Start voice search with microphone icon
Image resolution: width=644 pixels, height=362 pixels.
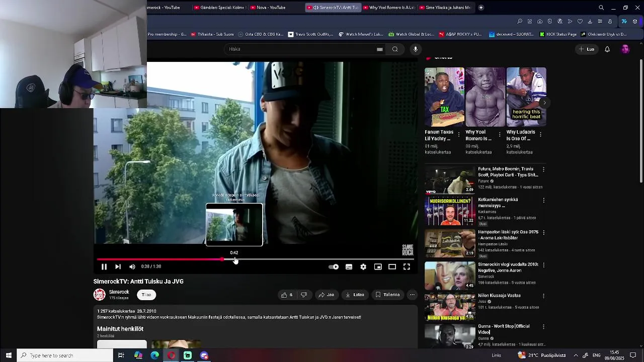point(416,49)
